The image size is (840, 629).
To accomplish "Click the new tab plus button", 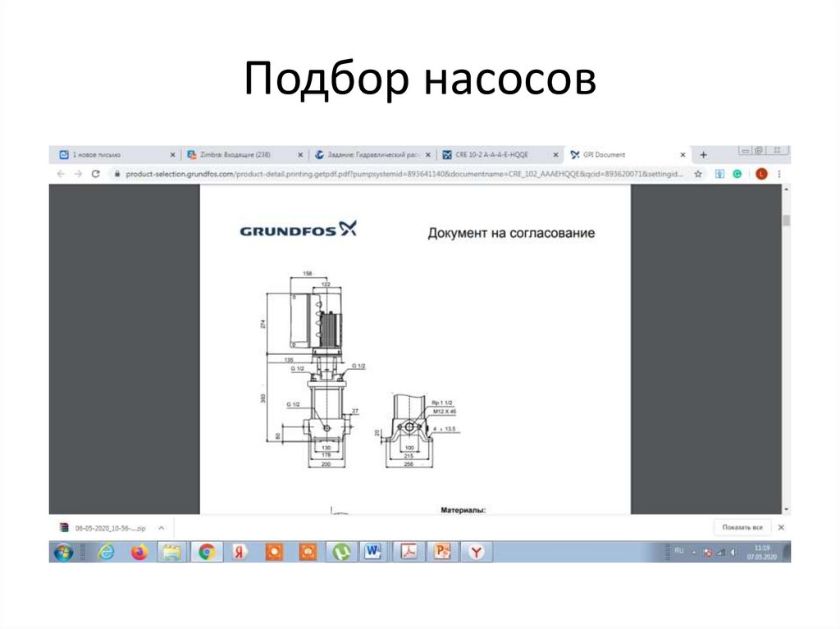I will [x=704, y=154].
